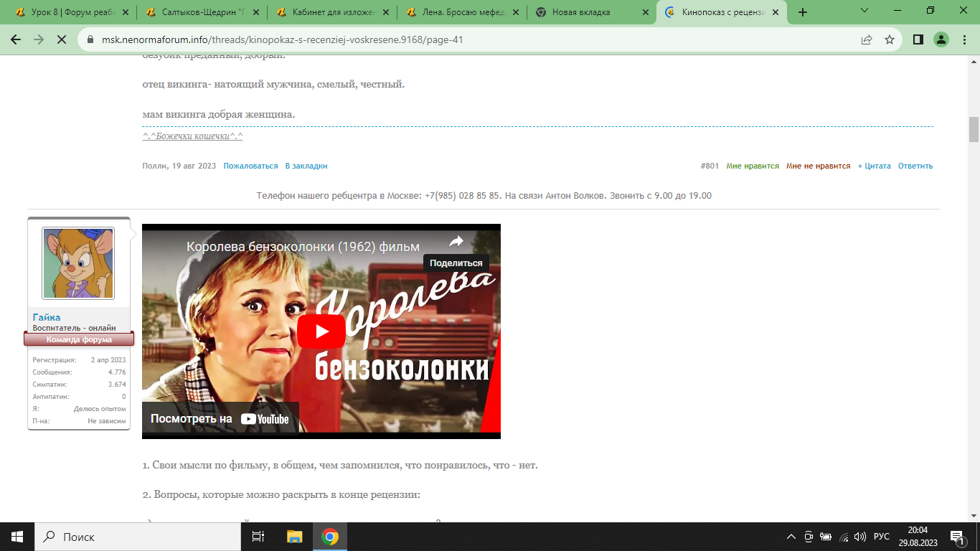Viewport: 980px width, 551px height.
Task: Open Chrome profile avatar menu
Action: click(x=941, y=40)
